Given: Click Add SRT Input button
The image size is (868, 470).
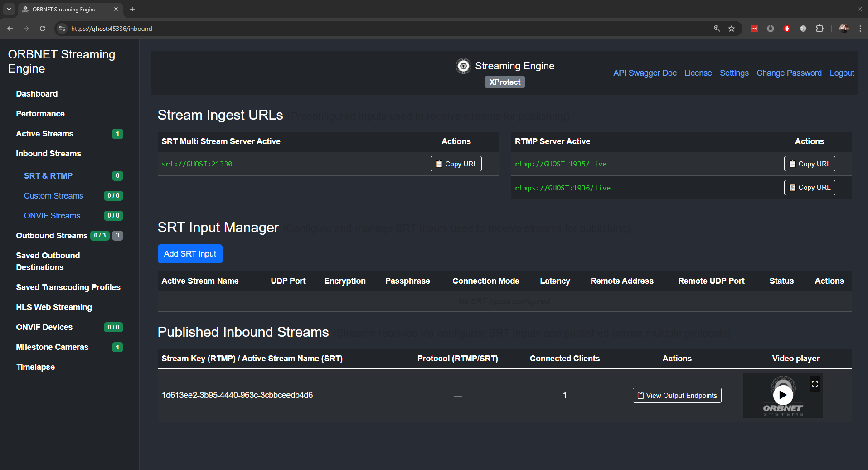Looking at the screenshot, I should tap(190, 254).
